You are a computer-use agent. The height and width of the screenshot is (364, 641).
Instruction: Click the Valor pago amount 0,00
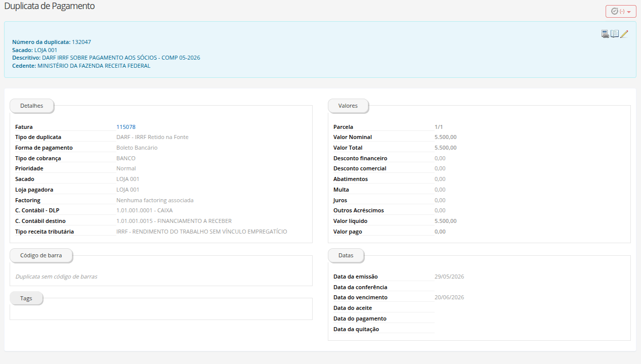click(x=440, y=232)
